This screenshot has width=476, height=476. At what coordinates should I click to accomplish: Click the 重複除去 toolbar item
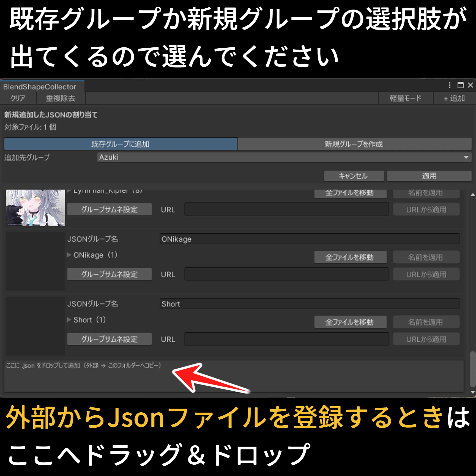click(x=60, y=98)
